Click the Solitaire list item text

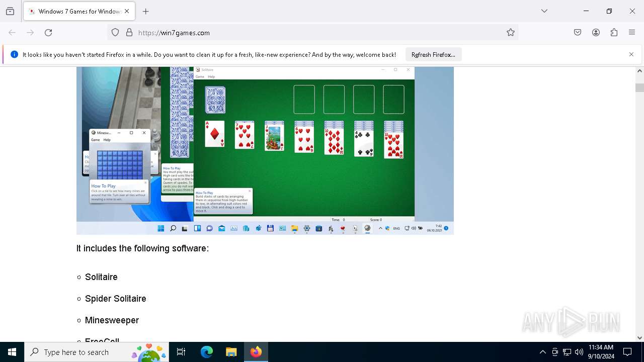click(101, 277)
